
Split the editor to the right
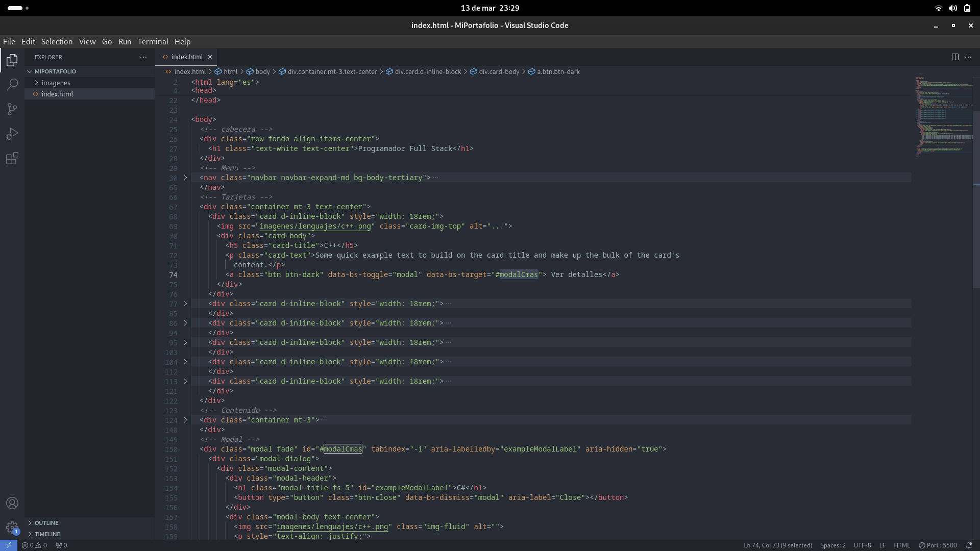(x=954, y=57)
